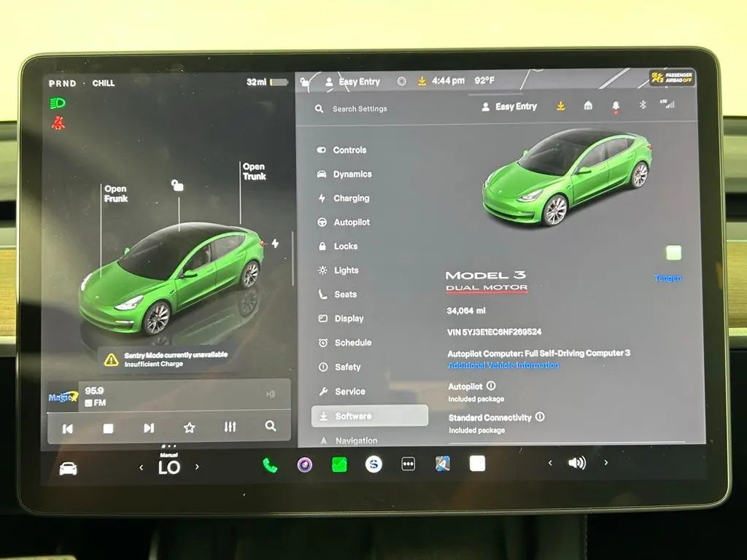Image resolution: width=747 pixels, height=560 pixels.
Task: Skip to previous radio station
Action: pos(68,429)
